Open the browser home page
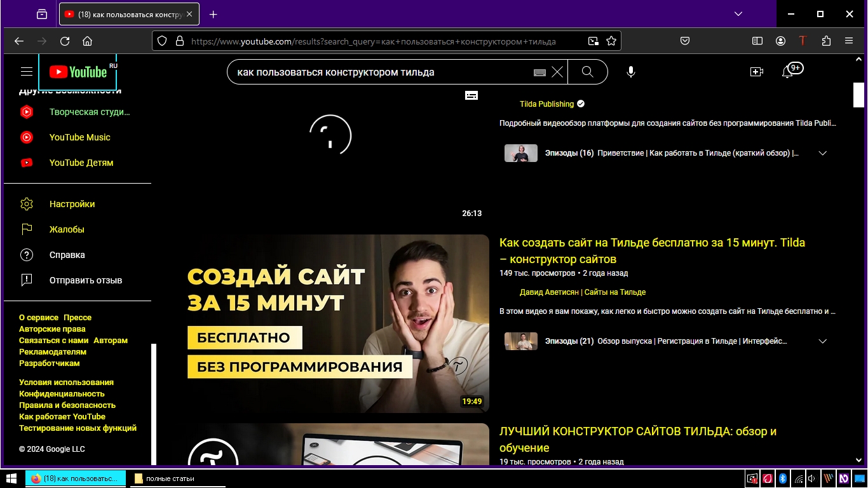The height and width of the screenshot is (488, 868). (x=88, y=41)
